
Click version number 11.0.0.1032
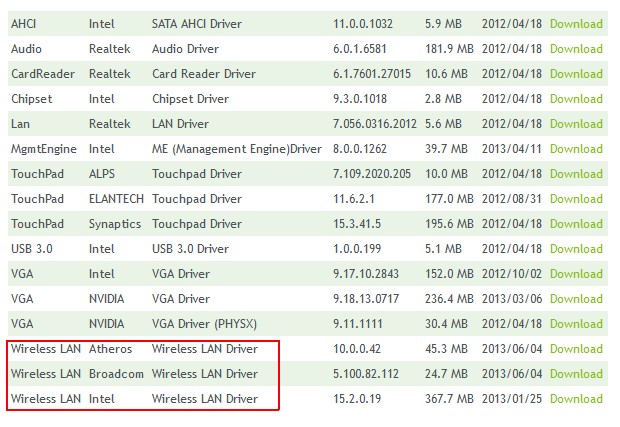click(363, 24)
